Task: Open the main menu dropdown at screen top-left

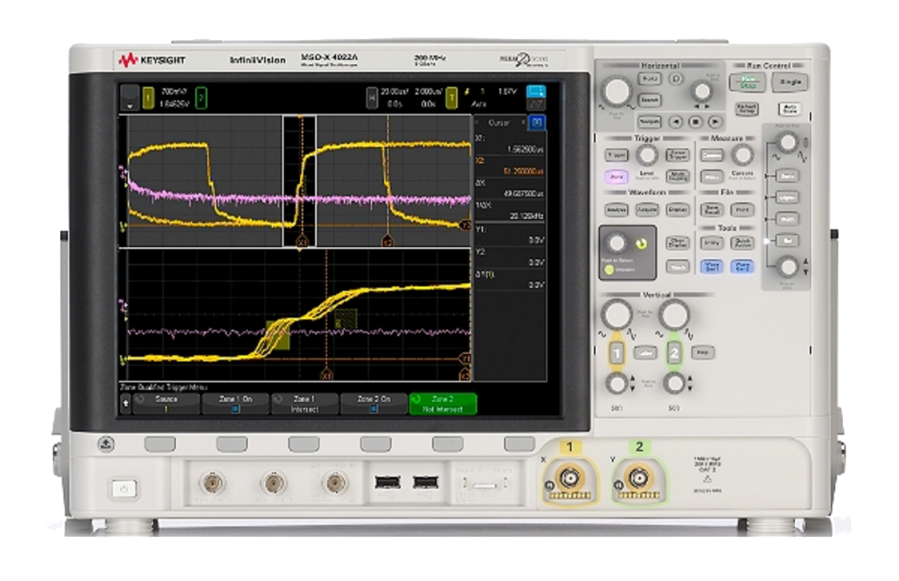Action: tap(130, 98)
